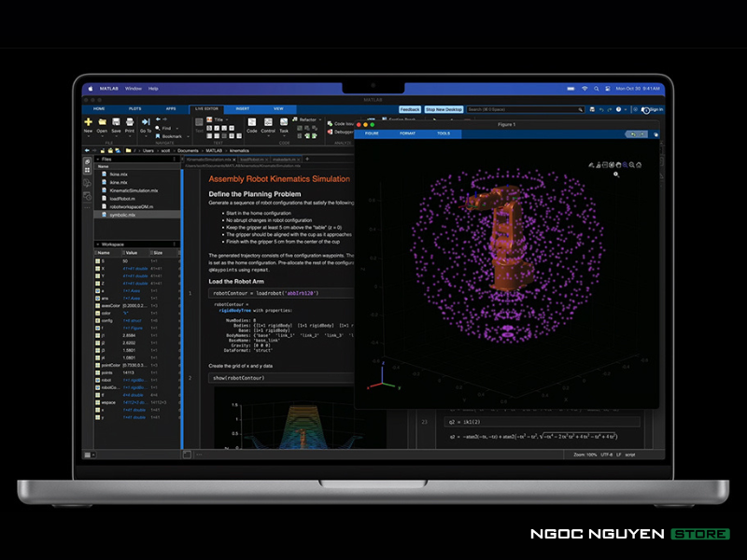Open the FORMAT tab in Figure 1
Image resolution: width=747 pixels, height=560 pixels.
point(407,133)
